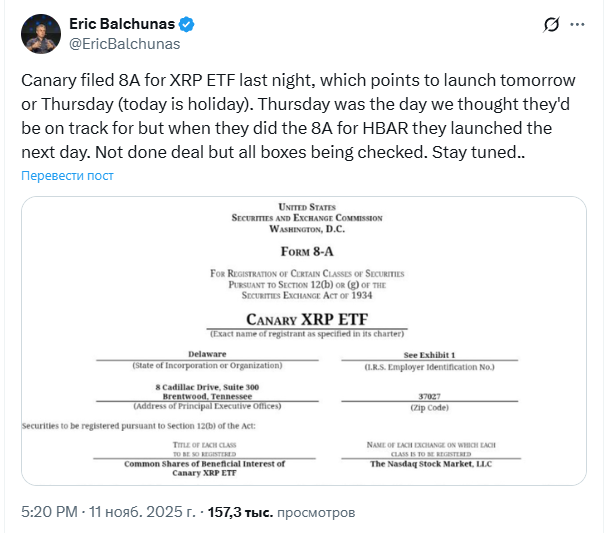Click Eric Balchunas's profile avatar
This screenshot has height=533, width=604.
coord(41,32)
